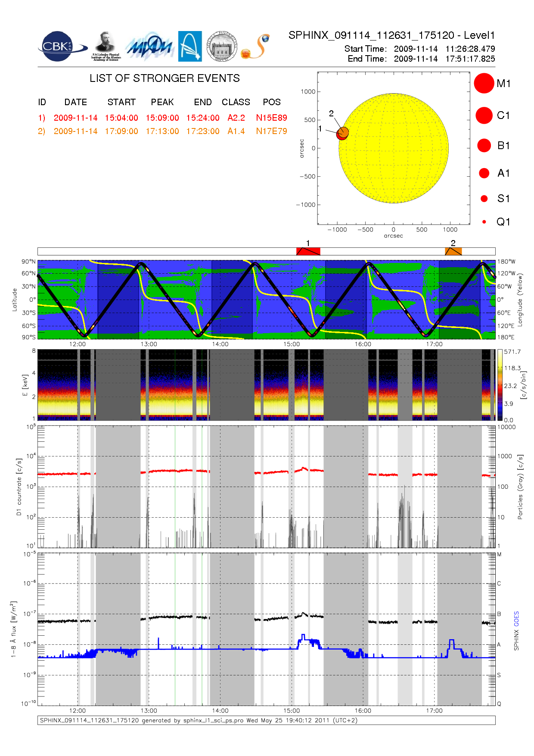Viewport: 534px width, 756px height.
Task: Click the M1 class red legend circle
Action: [484, 83]
